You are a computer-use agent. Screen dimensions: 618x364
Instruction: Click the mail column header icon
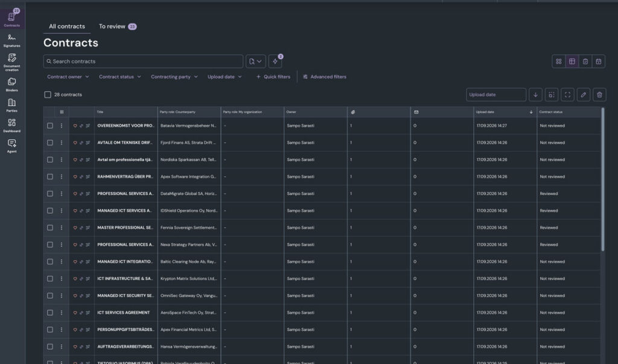[x=416, y=112]
